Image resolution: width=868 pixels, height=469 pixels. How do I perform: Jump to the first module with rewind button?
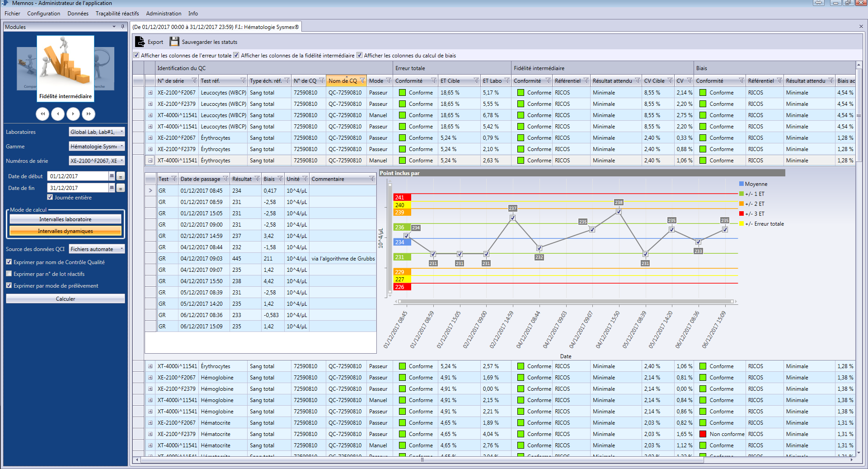coord(42,114)
